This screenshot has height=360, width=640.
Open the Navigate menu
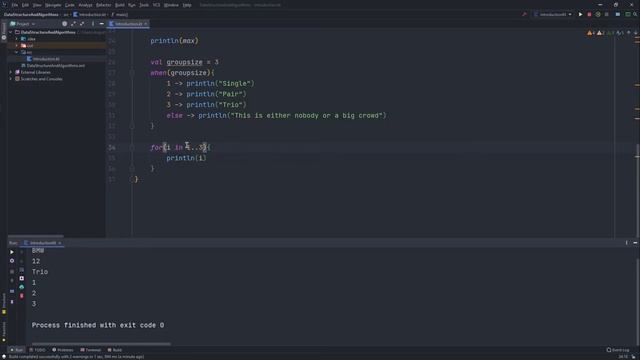pyautogui.click(x=53, y=5)
